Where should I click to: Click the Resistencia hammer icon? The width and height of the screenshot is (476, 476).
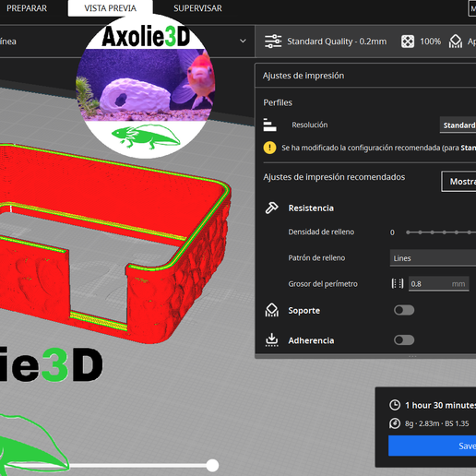[272, 208]
